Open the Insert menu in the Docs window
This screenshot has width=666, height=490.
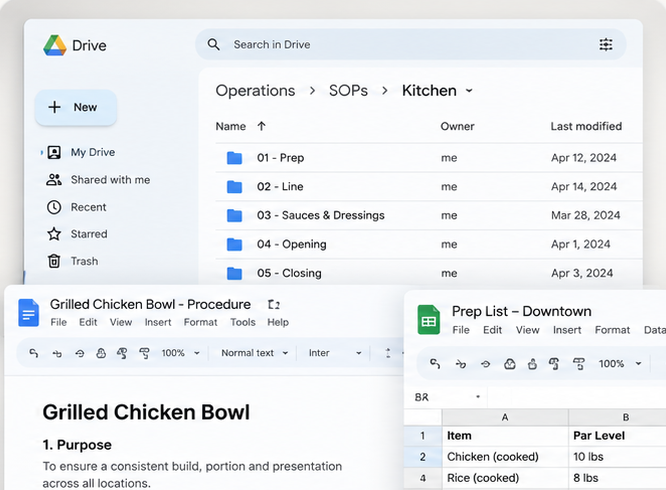point(158,322)
